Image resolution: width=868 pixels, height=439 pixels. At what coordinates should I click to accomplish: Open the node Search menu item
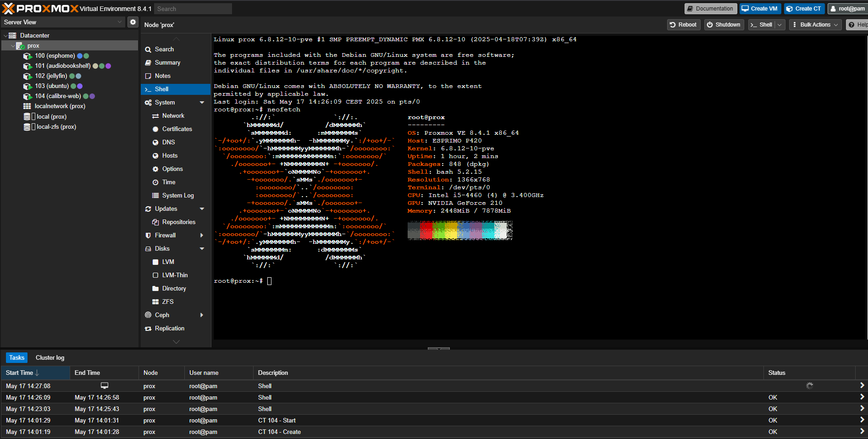[x=164, y=49]
